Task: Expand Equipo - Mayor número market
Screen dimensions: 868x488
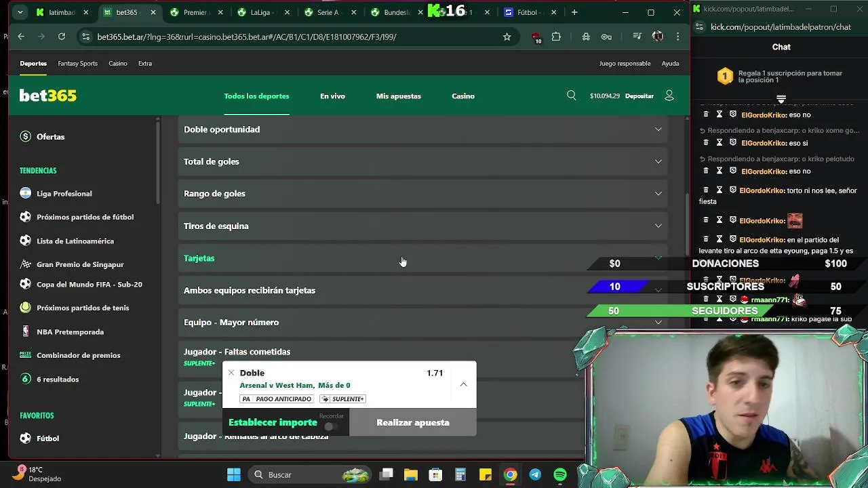Action: click(x=422, y=323)
